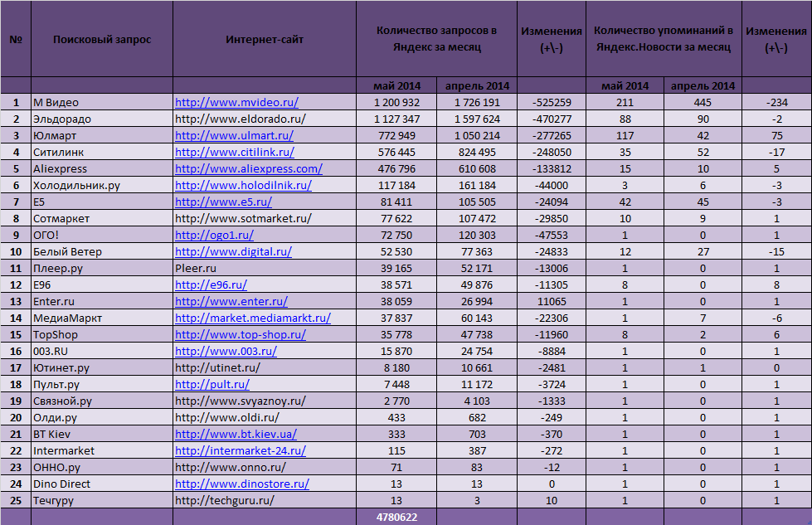Viewport: 812px width, 525px height.
Task: Click the enter.ru hyperlink
Action: tap(231, 301)
